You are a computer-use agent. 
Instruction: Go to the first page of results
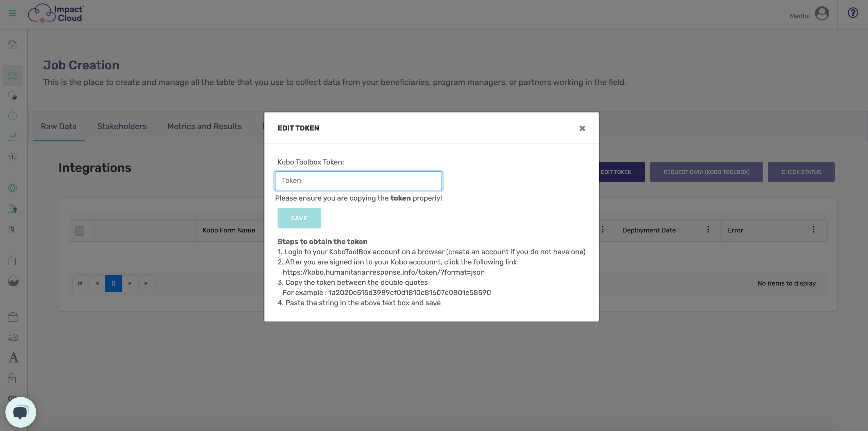click(80, 283)
